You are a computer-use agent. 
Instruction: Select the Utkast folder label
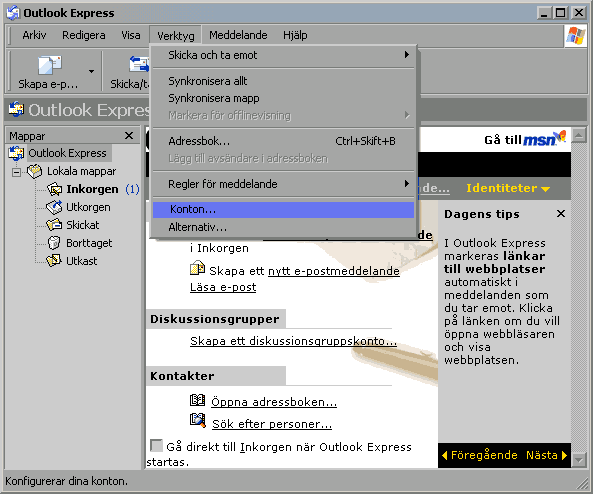pyautogui.click(x=81, y=261)
